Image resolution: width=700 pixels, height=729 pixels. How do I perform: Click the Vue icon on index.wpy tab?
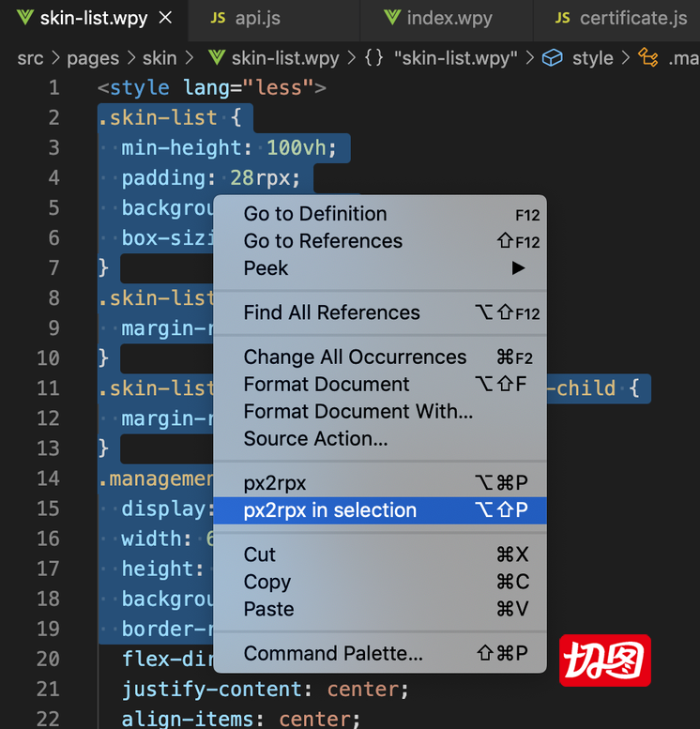[392, 19]
